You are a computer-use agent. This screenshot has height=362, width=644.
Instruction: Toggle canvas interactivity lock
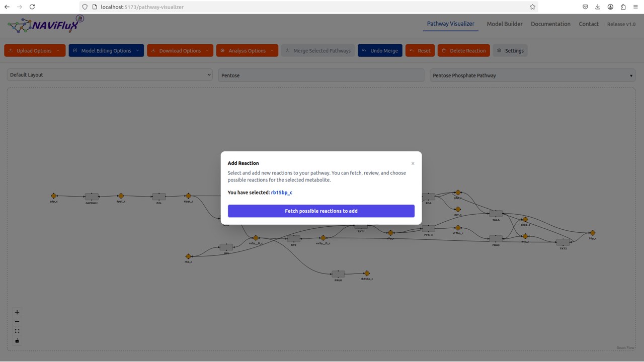[x=17, y=341]
